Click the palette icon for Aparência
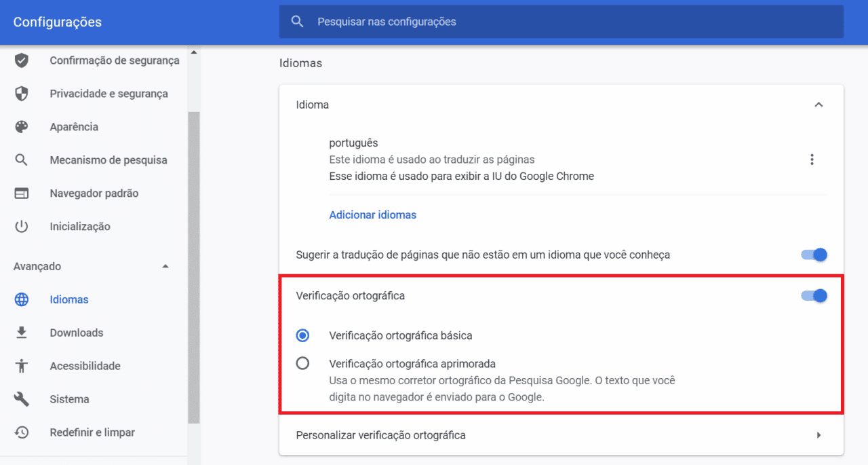Image resolution: width=868 pixels, height=465 pixels. [22, 127]
